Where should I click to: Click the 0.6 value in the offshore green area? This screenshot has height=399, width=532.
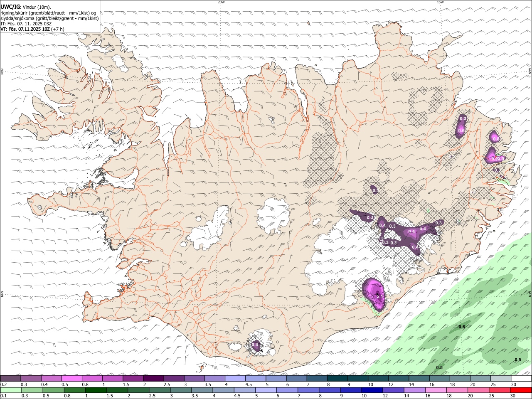pos(461,327)
